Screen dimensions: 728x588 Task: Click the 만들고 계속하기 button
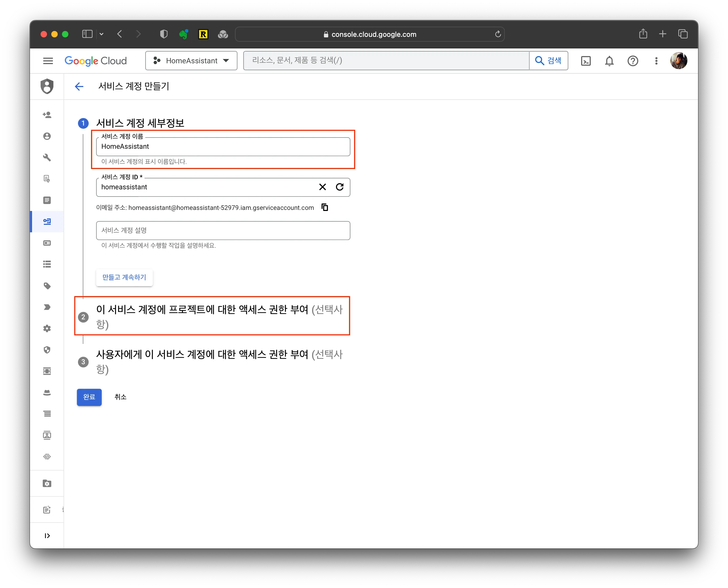(124, 277)
